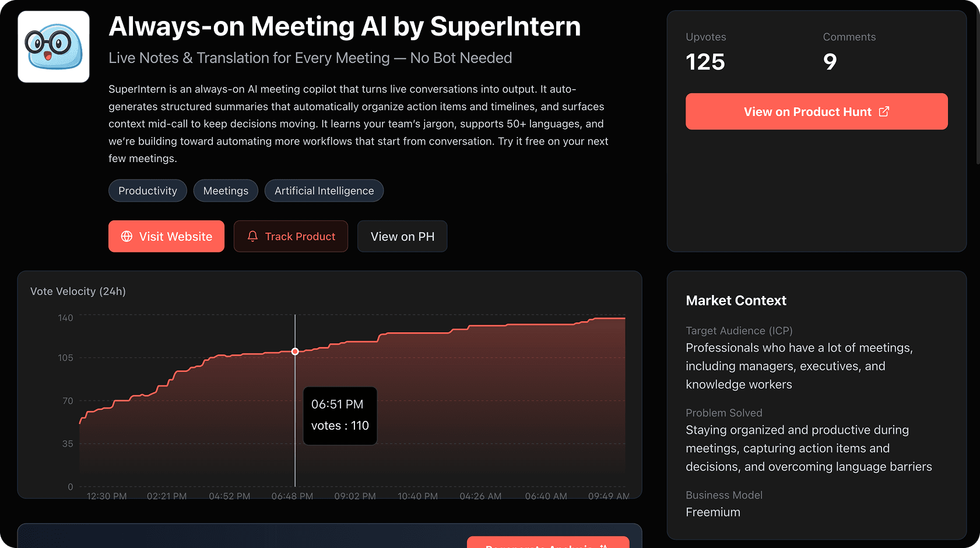Click the page scrollbar on right edge
Viewport: 980px width, 548px height.
click(978, 87)
